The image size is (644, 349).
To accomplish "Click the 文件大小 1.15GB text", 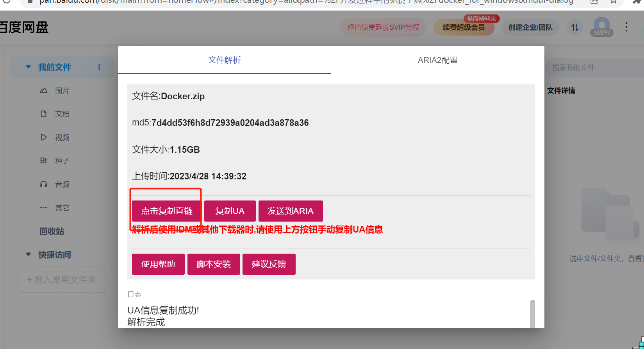I will coord(166,150).
